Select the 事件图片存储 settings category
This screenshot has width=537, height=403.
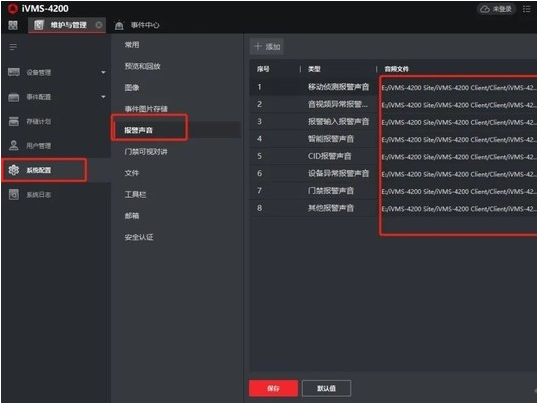pos(146,109)
